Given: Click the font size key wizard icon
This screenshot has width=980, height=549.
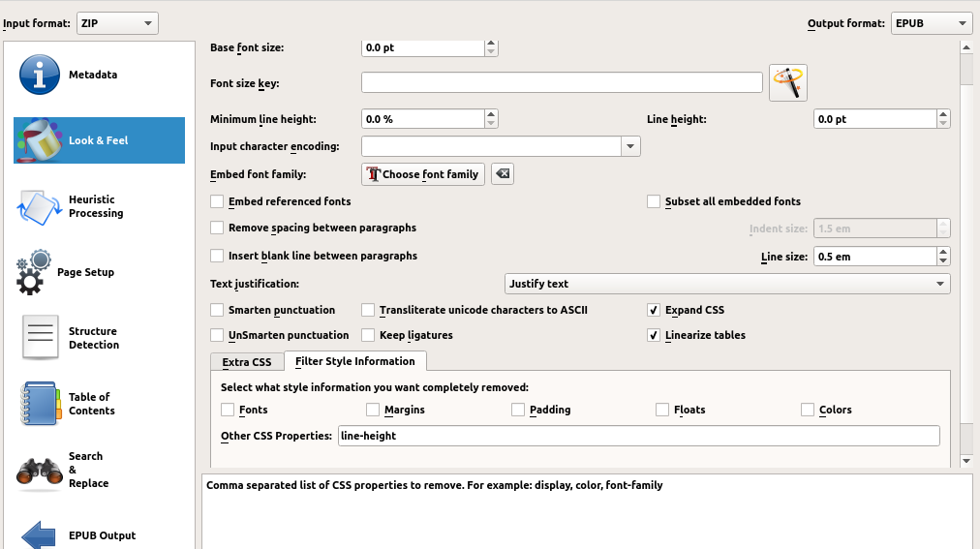Looking at the screenshot, I should click(x=788, y=83).
